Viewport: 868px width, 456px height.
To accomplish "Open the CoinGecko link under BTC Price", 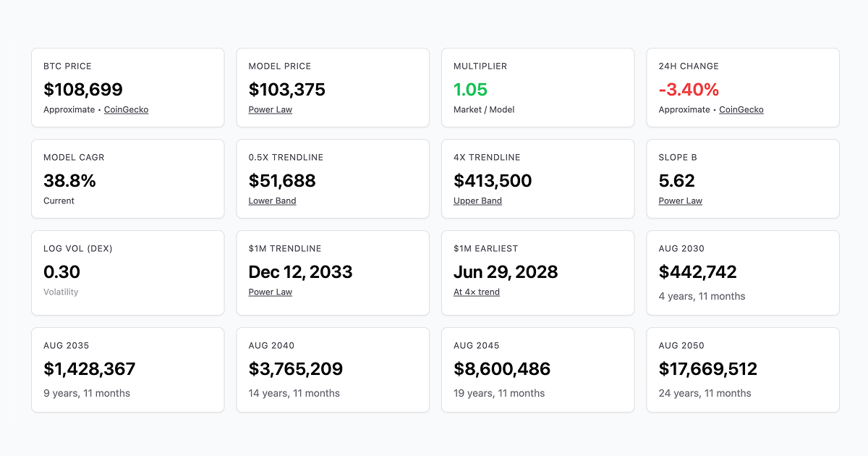I will 126,110.
